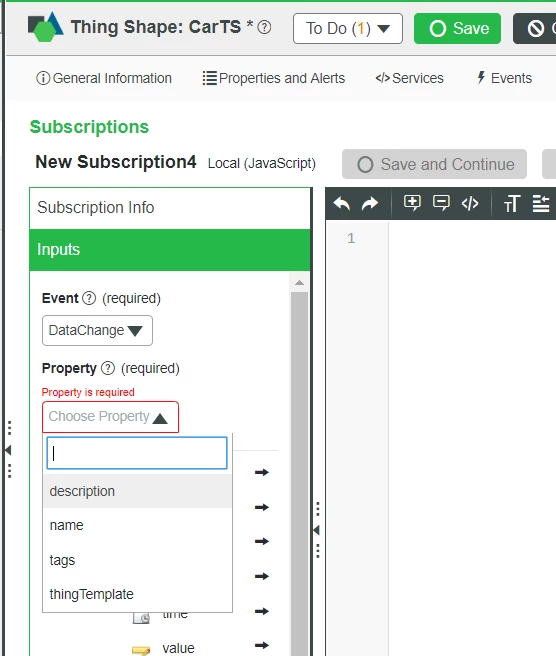Click the redo arrow in code editor toolbar
Viewport: 556px width, 656px height.
click(370, 204)
